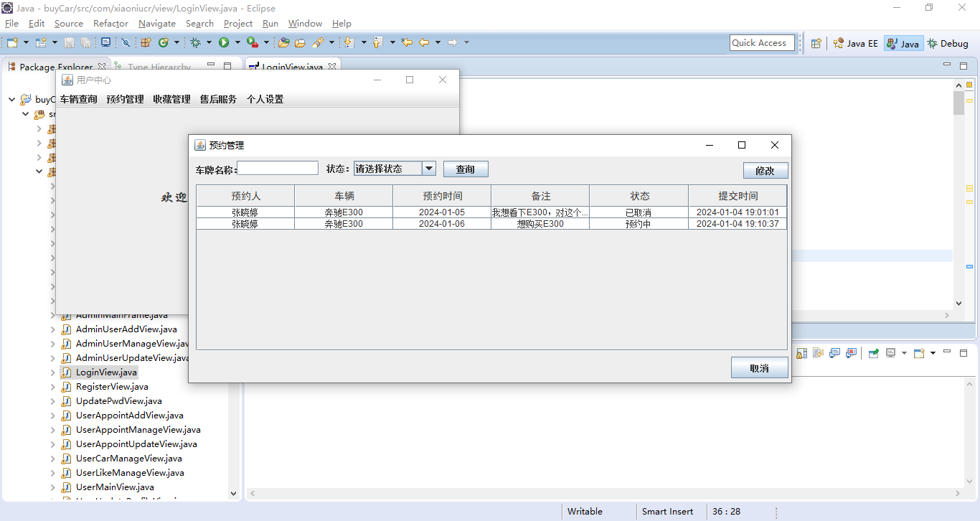Click the 状态 column header in table
980x521 pixels.
pyautogui.click(x=639, y=196)
